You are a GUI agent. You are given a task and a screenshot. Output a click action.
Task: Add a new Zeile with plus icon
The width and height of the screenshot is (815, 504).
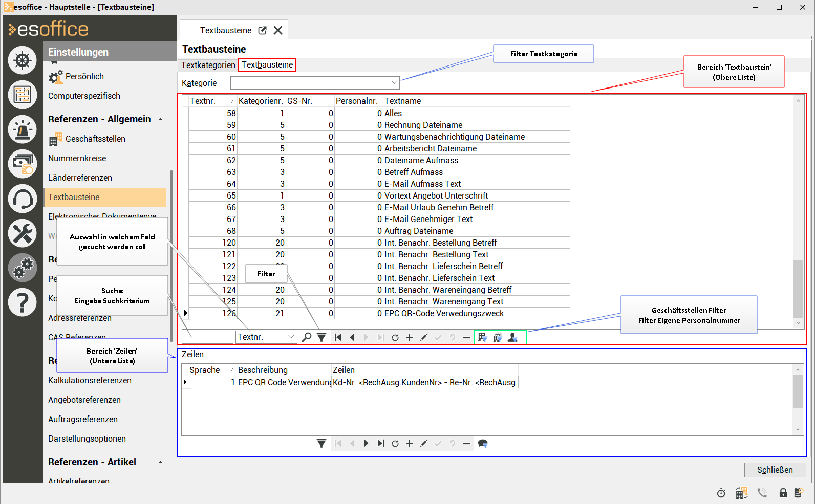(x=410, y=443)
